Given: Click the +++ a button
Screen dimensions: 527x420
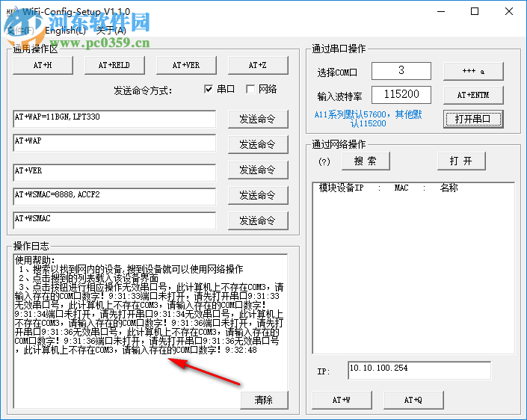Looking at the screenshot, I should (473, 71).
